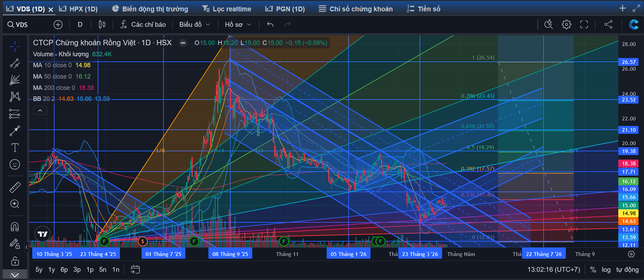This screenshot has width=644, height=280.
Task: Open the emoji and icons tool
Action: pos(15,164)
